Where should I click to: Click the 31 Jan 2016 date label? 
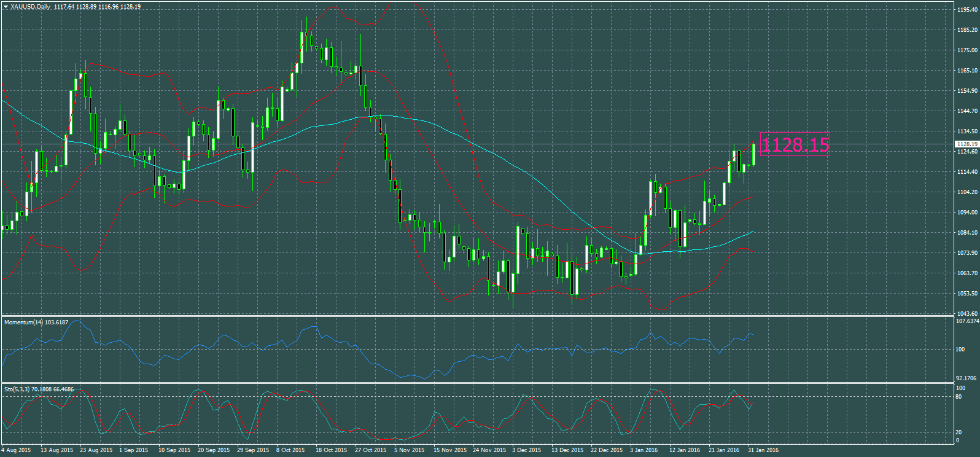(x=763, y=450)
